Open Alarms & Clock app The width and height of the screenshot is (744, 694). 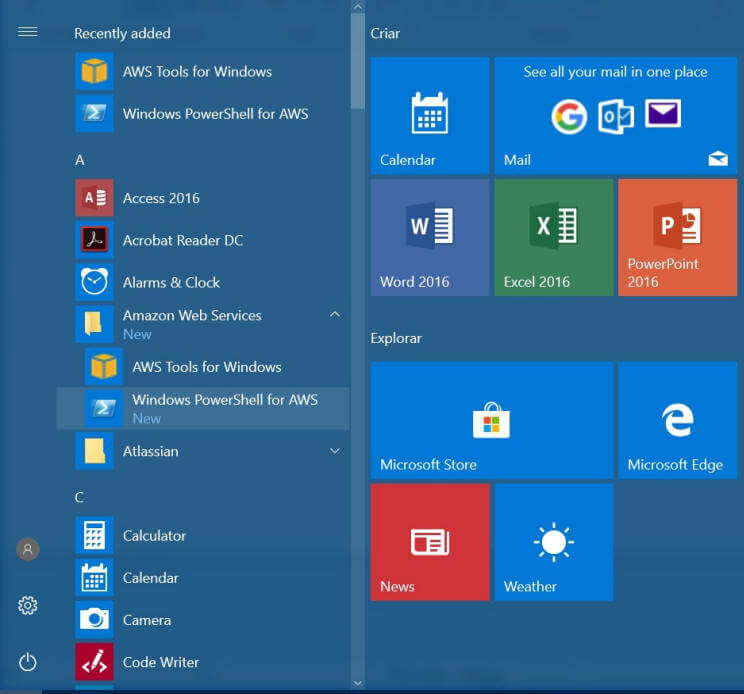coord(170,282)
